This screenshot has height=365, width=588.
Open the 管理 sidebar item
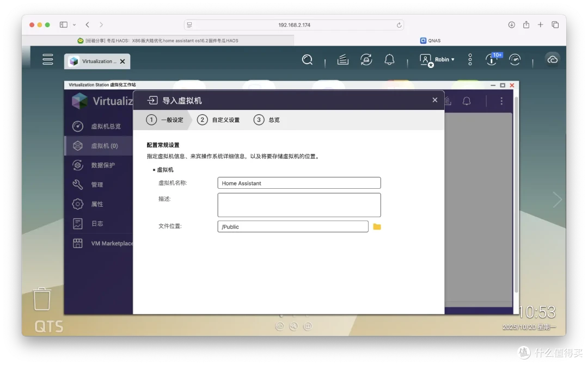point(99,185)
